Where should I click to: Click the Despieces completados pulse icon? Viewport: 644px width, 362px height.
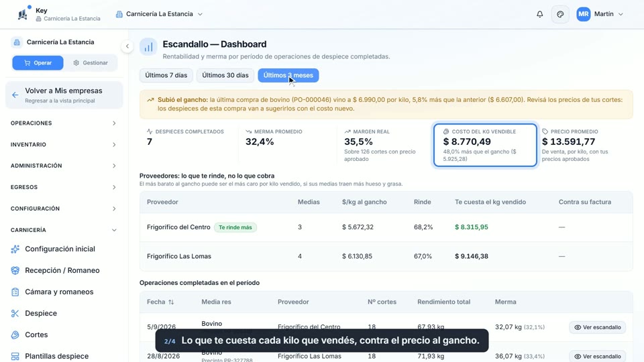[150, 132]
